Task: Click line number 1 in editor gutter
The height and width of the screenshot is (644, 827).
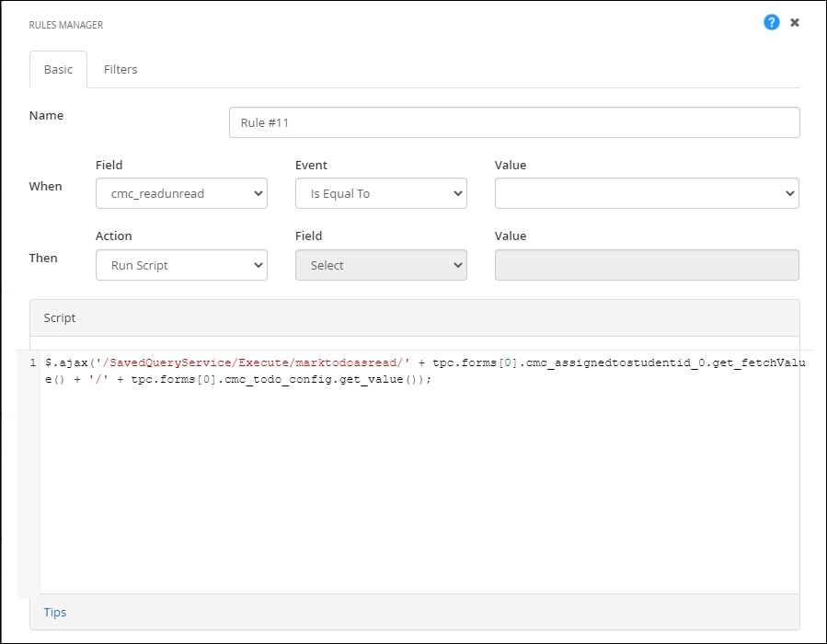Action: [33, 363]
